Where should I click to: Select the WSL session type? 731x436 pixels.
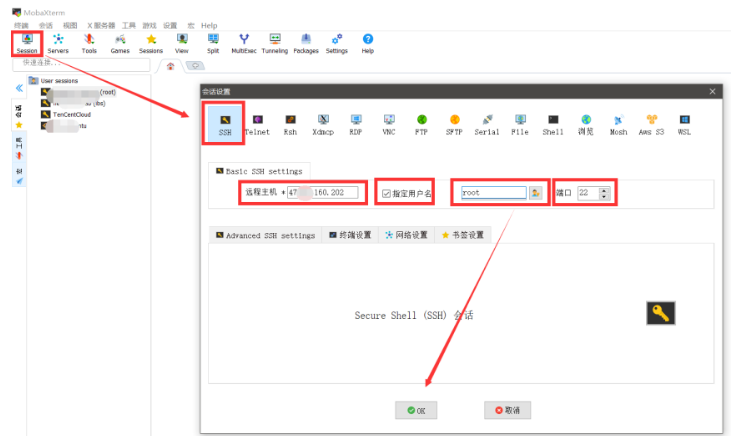[684, 125]
